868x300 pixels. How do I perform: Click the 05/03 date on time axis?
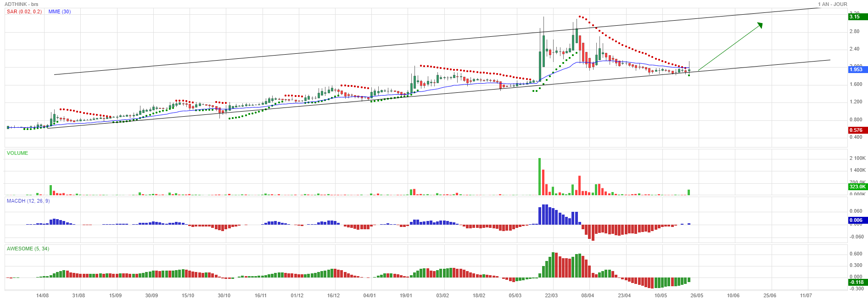coord(515,295)
